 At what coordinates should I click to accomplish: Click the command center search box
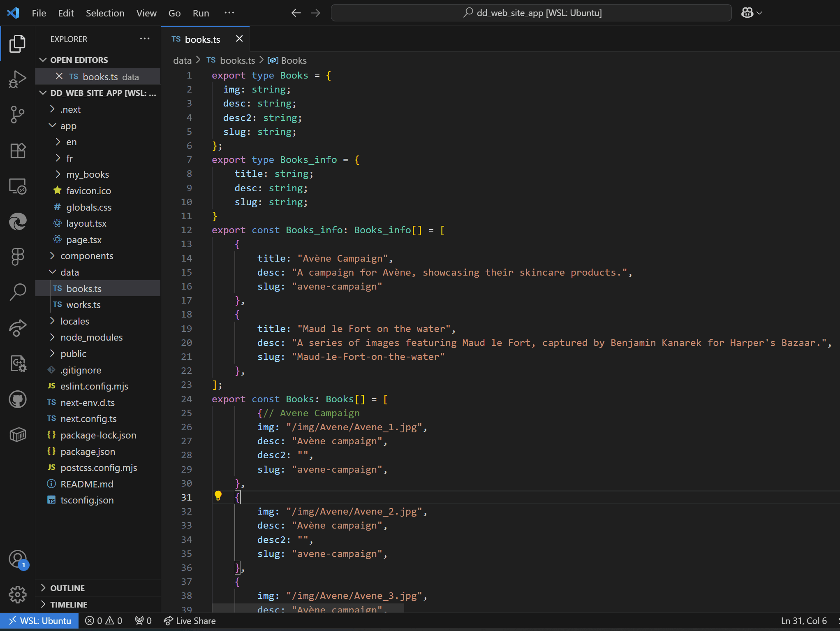pos(531,13)
